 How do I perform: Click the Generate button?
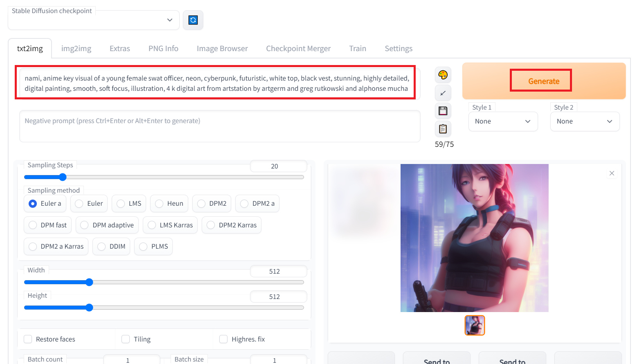click(544, 81)
